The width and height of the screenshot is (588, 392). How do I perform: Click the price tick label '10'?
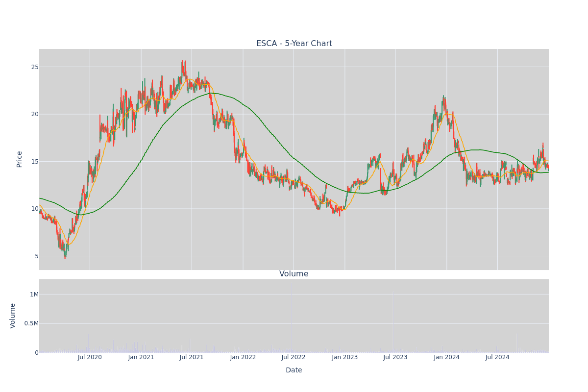pos(35,209)
